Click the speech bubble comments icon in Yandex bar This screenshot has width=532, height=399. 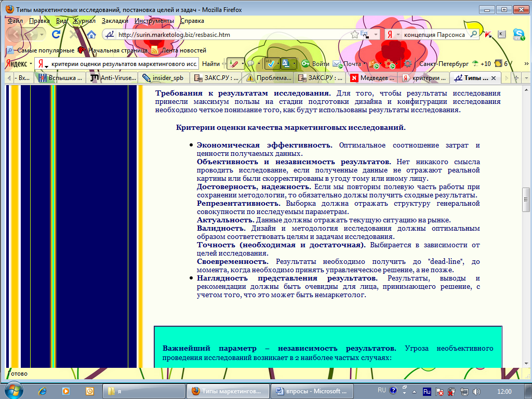pyautogui.click(x=251, y=63)
